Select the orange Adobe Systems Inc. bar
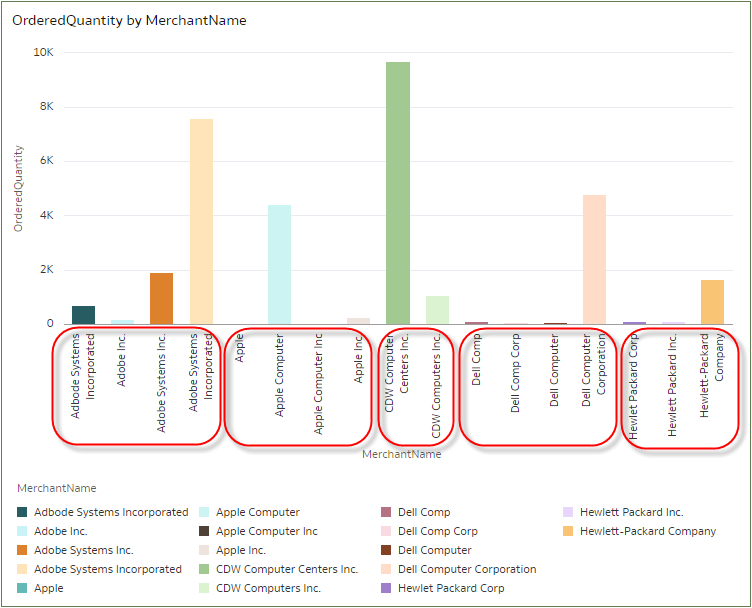The image size is (752, 608). coord(162,299)
